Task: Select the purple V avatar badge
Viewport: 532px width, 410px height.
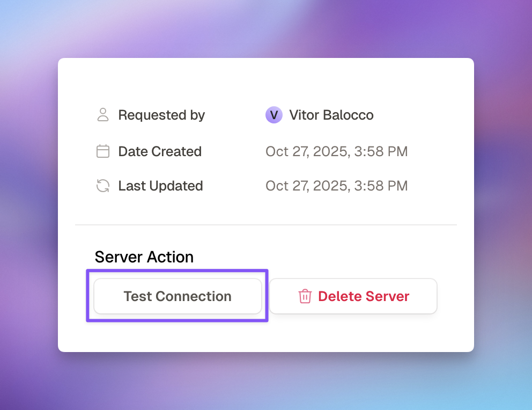Action: (x=274, y=115)
